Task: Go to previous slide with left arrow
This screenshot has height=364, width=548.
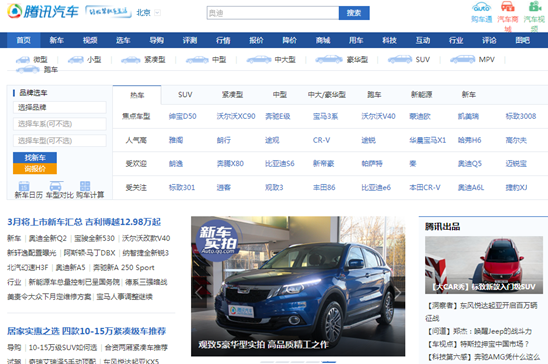Action: coord(199,292)
